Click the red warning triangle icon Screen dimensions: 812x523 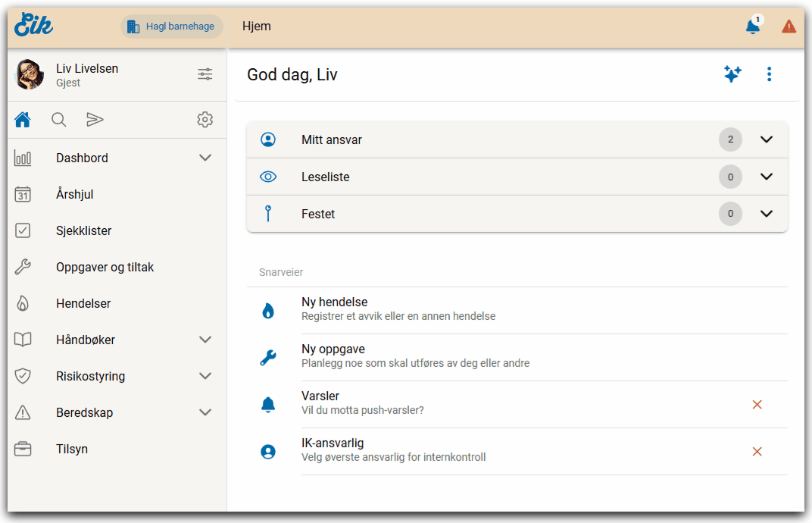point(789,27)
